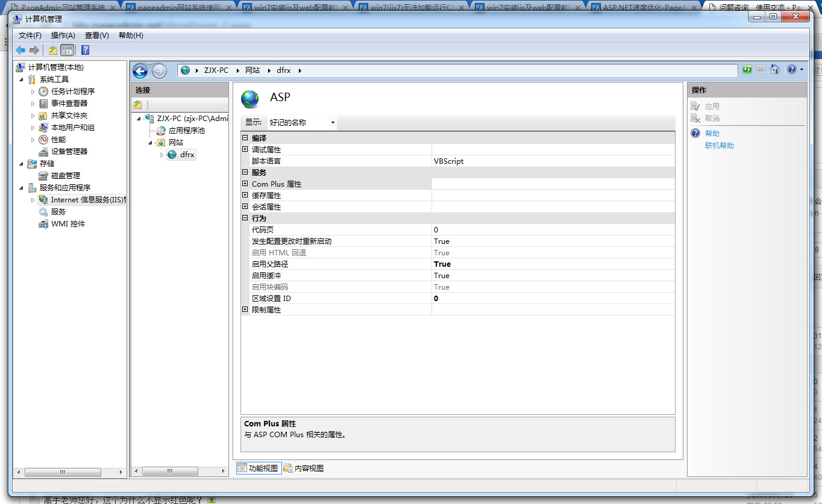
Task: Expand the Com Plus 属性 group
Action: coord(245,184)
